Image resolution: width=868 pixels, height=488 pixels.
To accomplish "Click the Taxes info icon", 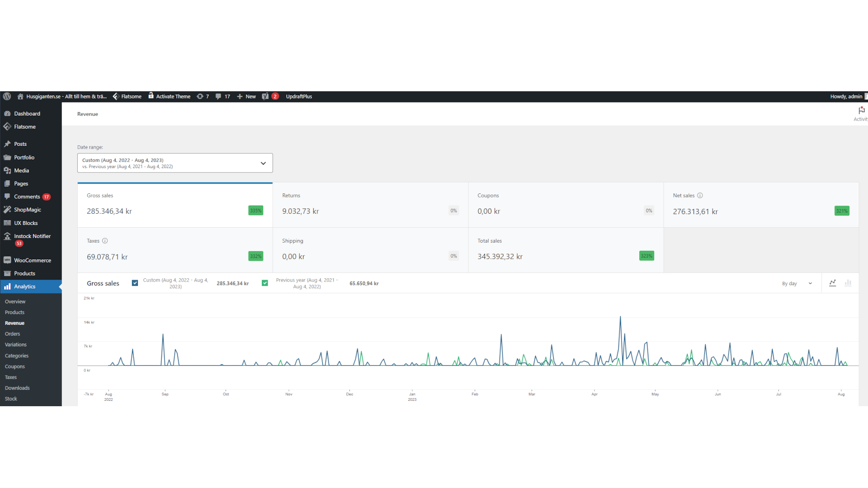I will tap(105, 241).
